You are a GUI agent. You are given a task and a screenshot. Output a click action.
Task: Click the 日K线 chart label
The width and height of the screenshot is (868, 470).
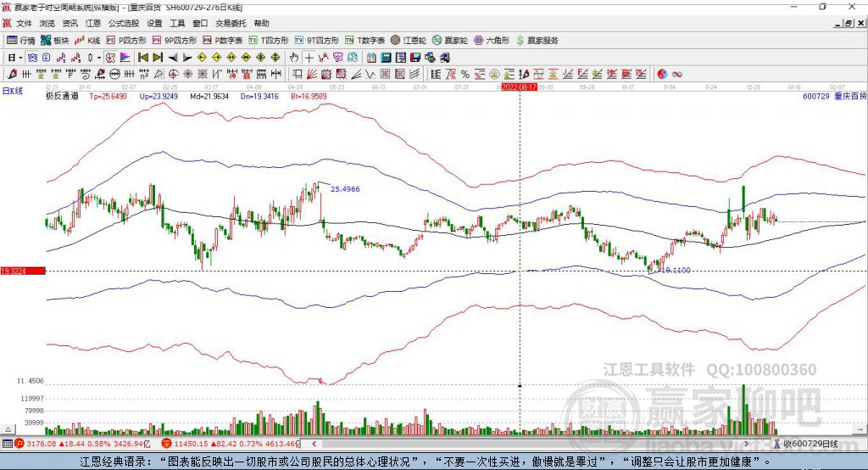point(13,91)
